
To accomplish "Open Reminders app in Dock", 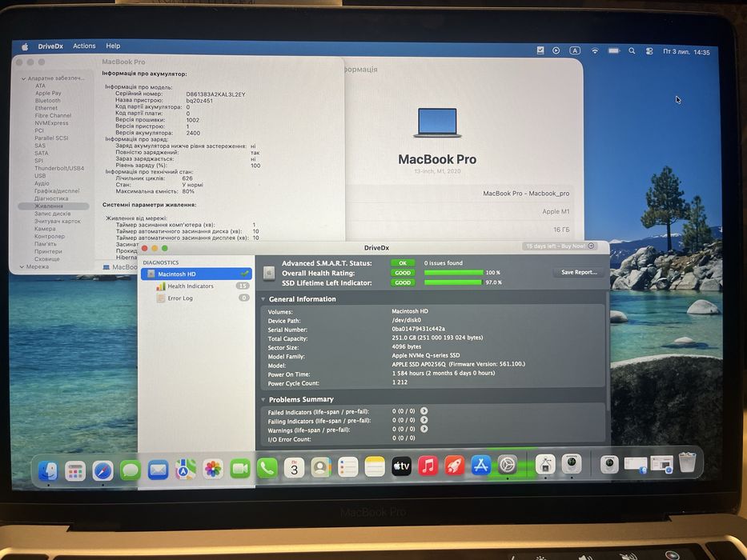I will click(347, 467).
